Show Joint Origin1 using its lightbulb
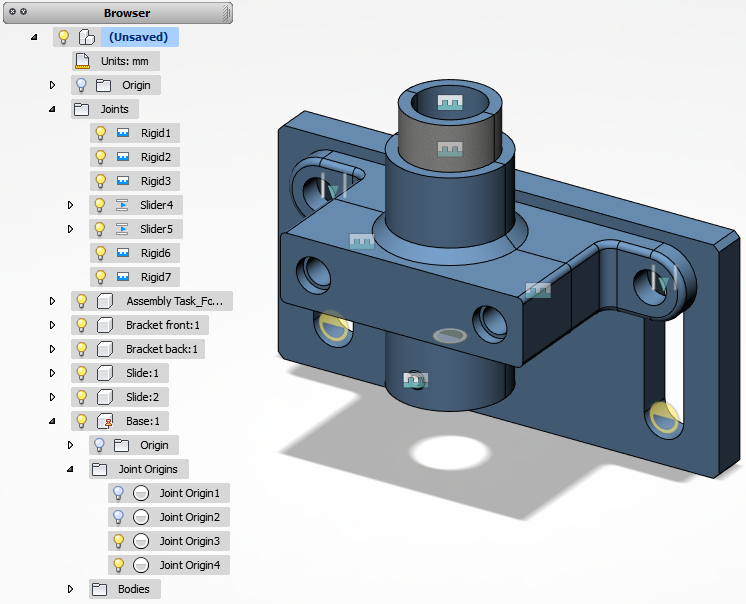This screenshot has width=746, height=604. click(118, 493)
